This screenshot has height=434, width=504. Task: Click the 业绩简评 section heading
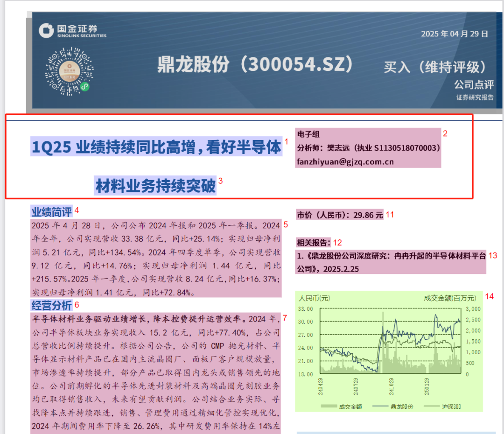[x=52, y=212]
